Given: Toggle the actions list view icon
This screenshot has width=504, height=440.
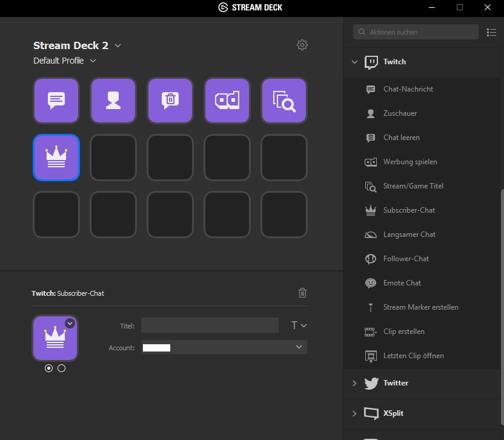Looking at the screenshot, I should coord(491,32).
